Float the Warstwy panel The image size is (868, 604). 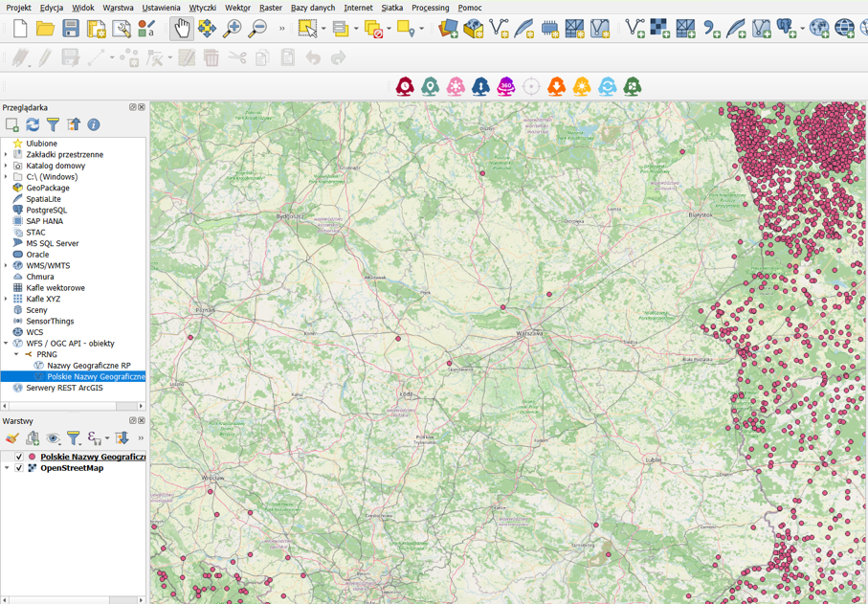pos(133,421)
